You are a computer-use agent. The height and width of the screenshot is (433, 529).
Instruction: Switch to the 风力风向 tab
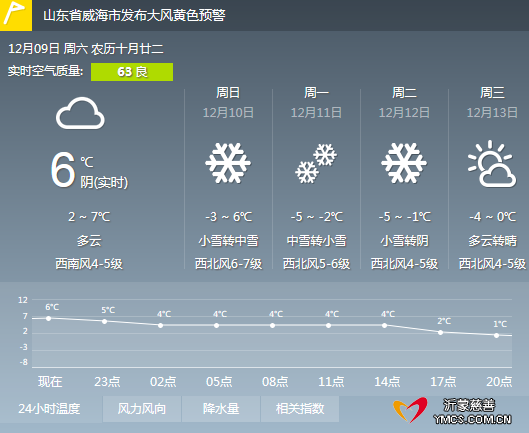(x=142, y=409)
